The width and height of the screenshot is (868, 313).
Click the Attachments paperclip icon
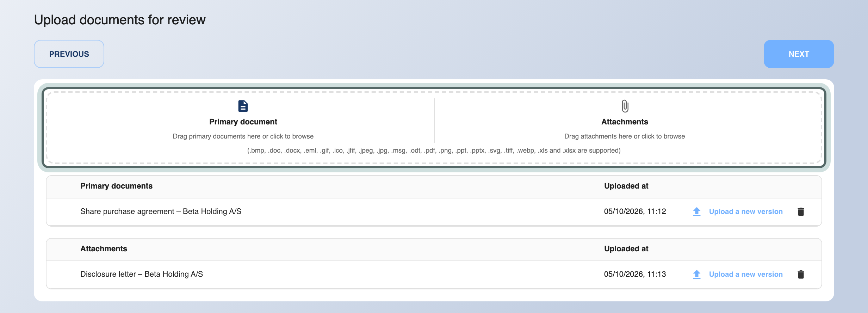tap(625, 106)
